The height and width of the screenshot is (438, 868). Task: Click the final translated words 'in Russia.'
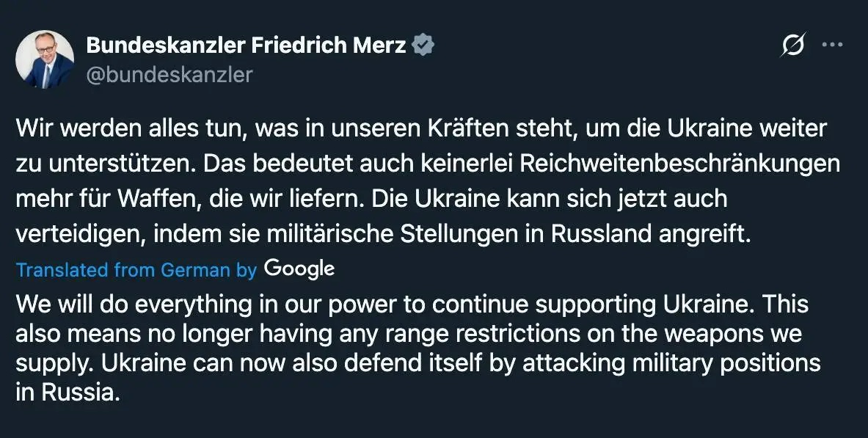click(68, 393)
